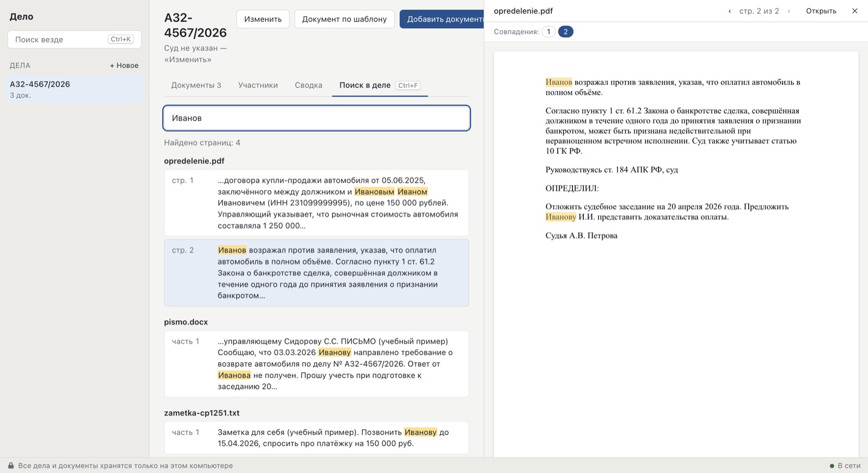868x473 pixels.
Task: Click the Ctrl+K shortcut badge
Action: point(120,39)
